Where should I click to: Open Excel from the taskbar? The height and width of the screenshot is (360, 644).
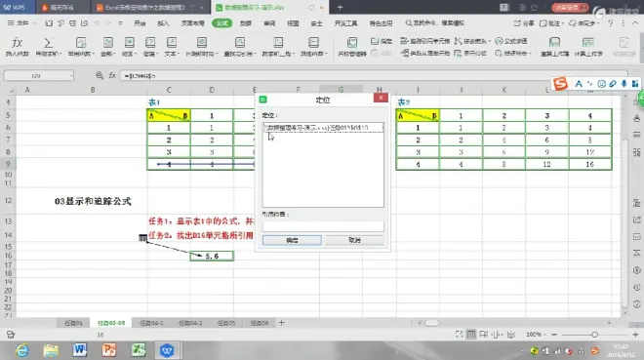click(x=139, y=350)
